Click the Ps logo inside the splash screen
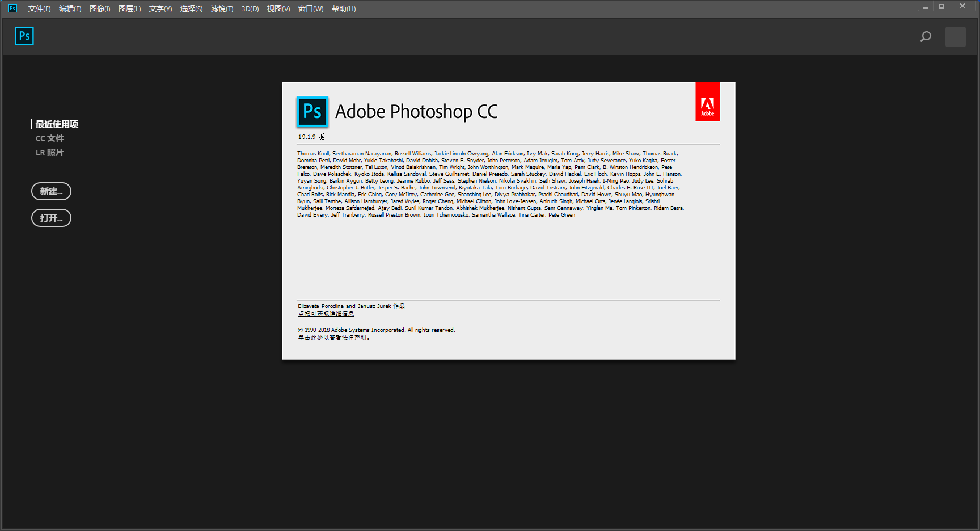The image size is (980, 531). tap(312, 112)
